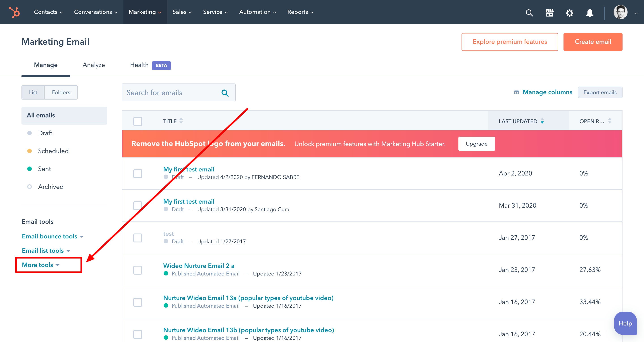This screenshot has width=644, height=342.
Task: Click the HubSpot sprocket logo
Action: click(x=14, y=12)
